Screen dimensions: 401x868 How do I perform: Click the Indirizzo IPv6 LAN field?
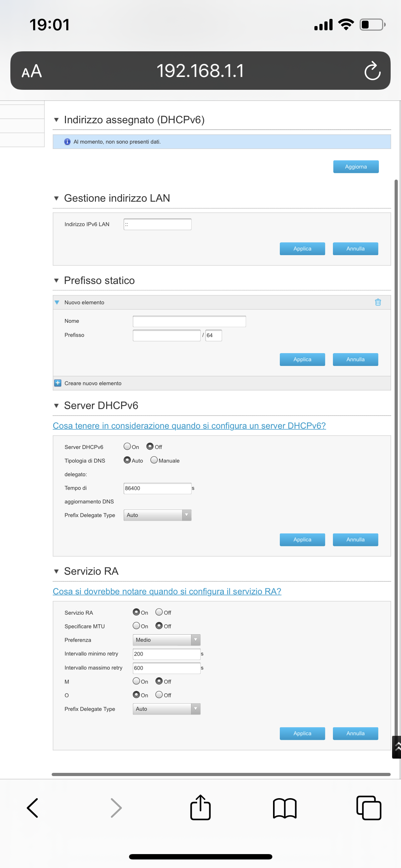157,224
